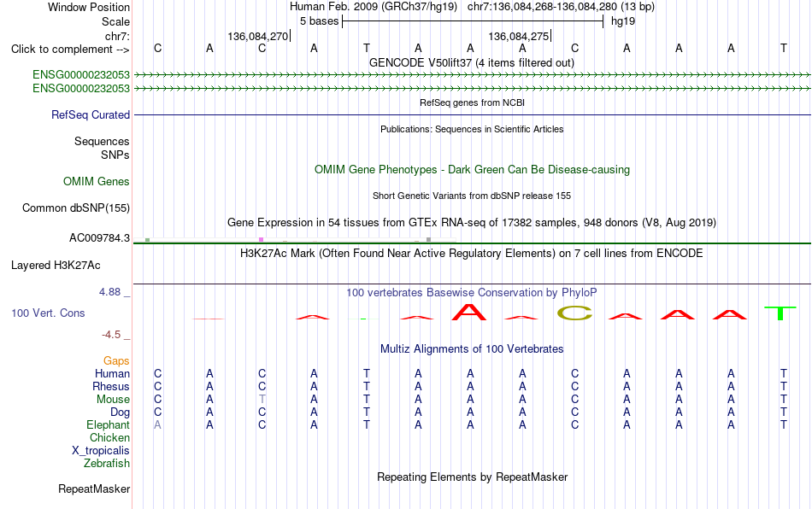Select the Human species label
This screenshot has width=812, height=509.
(x=112, y=373)
